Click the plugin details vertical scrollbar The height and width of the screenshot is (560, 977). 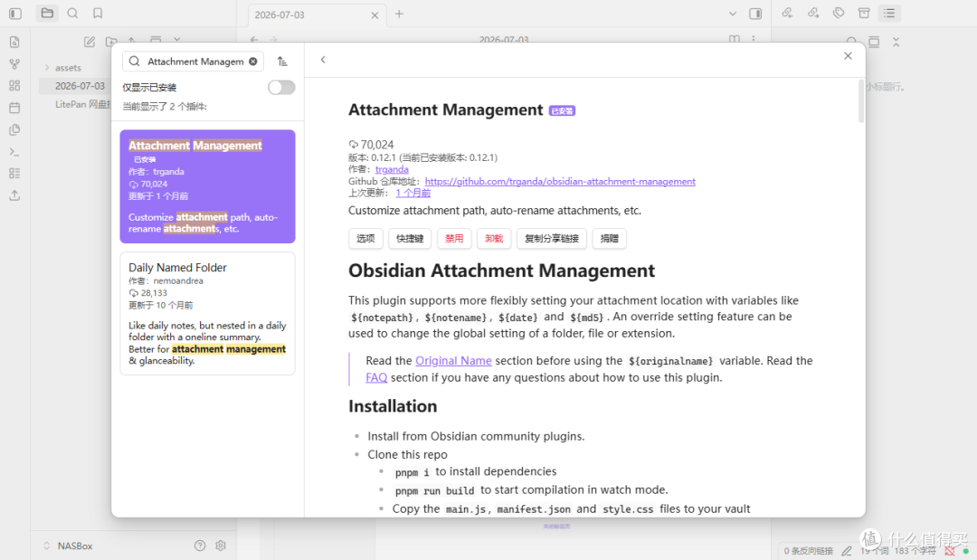point(861,101)
